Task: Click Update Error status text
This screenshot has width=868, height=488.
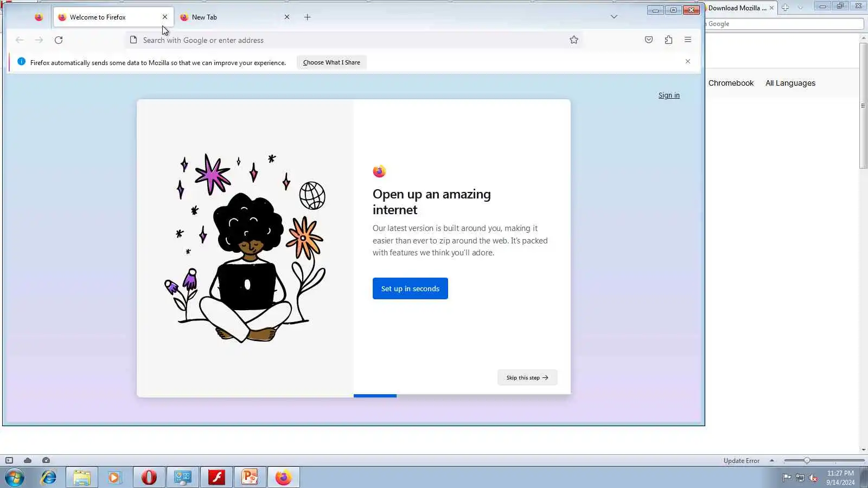Action: pyautogui.click(x=741, y=461)
